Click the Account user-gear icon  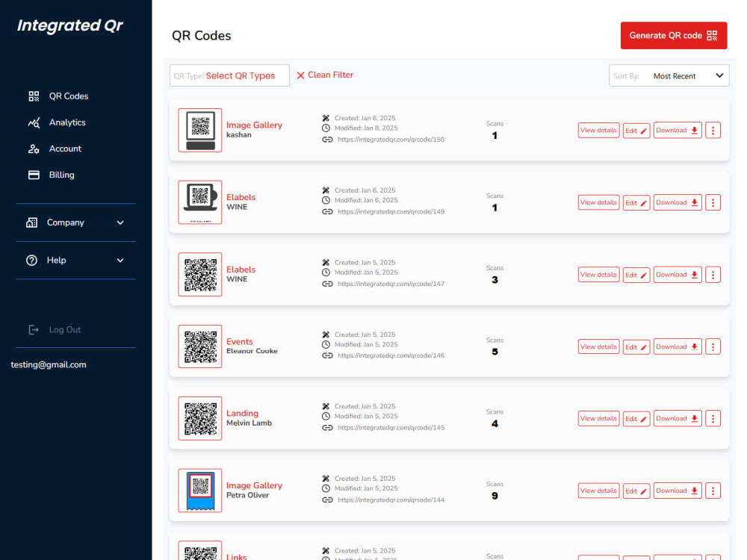[x=34, y=149]
